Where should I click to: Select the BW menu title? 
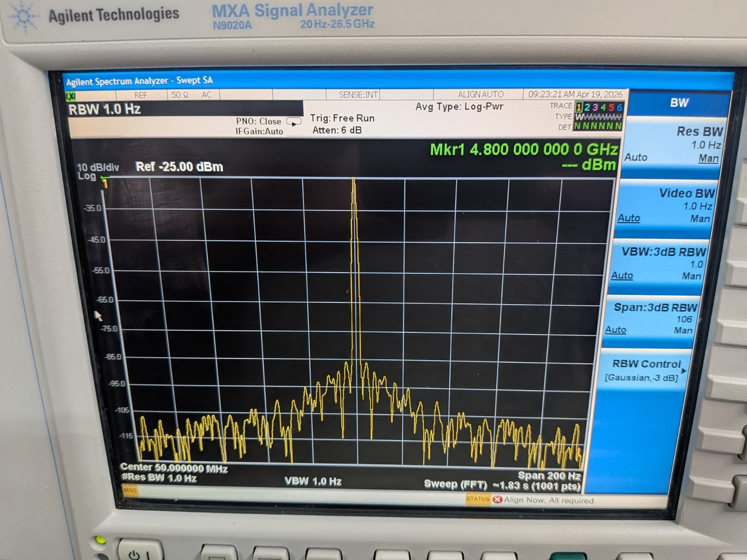click(679, 103)
